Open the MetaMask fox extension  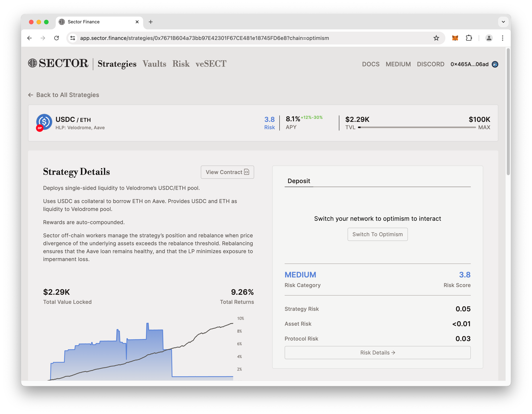coord(455,38)
